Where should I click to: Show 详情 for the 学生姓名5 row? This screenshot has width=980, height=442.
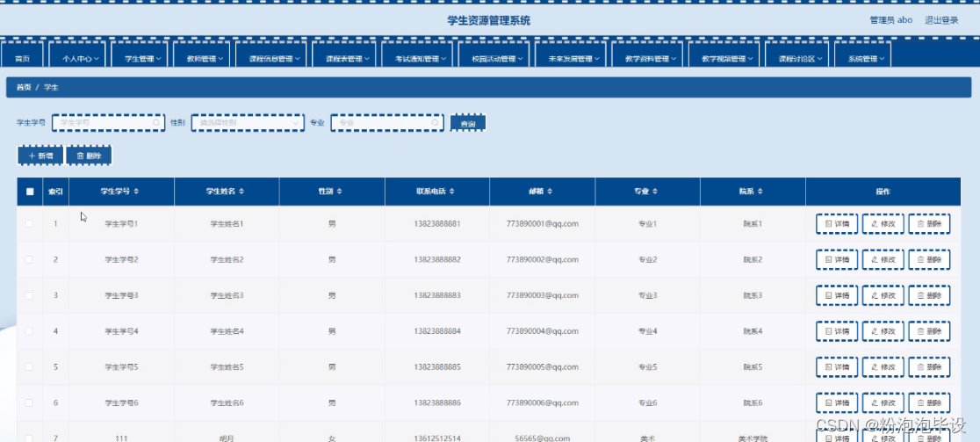coord(836,367)
